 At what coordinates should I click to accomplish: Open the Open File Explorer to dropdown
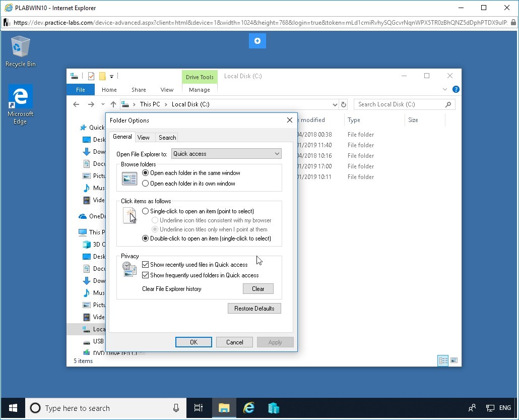point(226,154)
